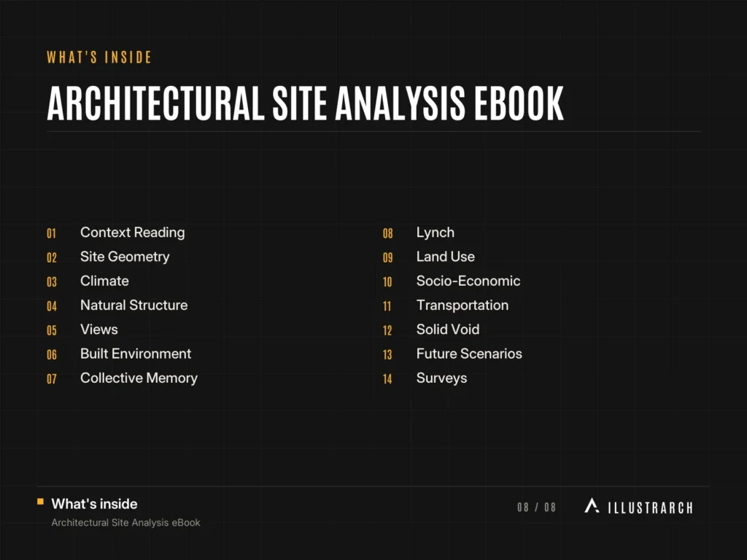Select the 'Transportation' chapter entry

462,306
